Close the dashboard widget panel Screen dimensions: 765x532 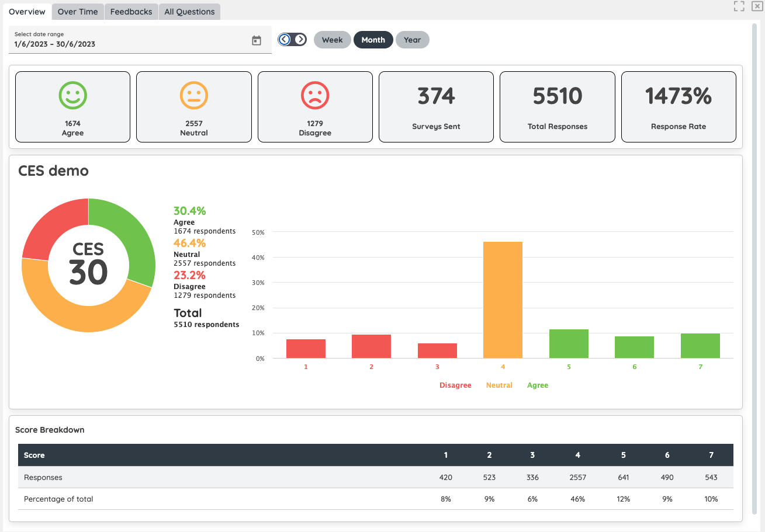click(757, 6)
